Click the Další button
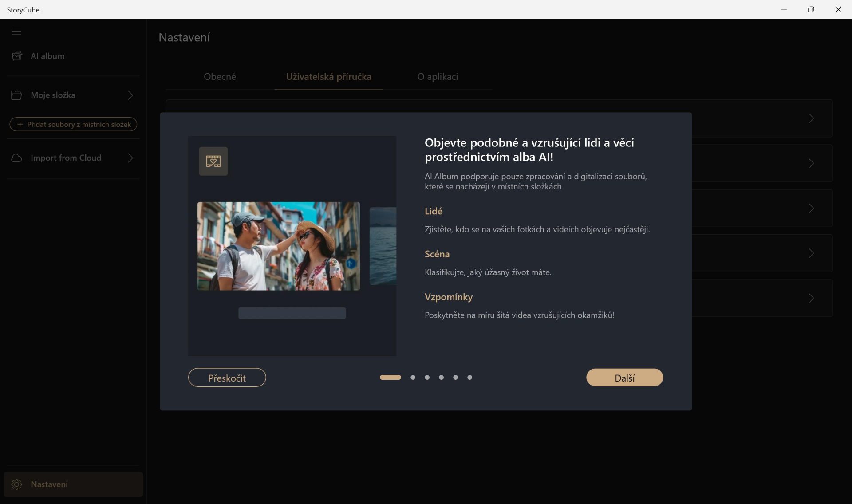 pyautogui.click(x=625, y=378)
